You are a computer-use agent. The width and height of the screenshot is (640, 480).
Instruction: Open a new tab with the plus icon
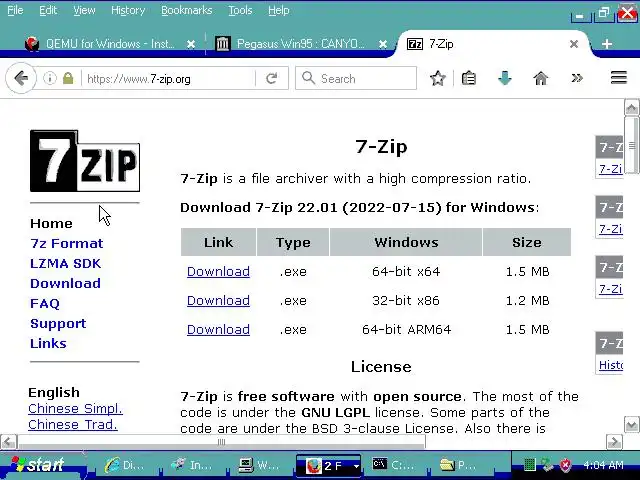(607, 44)
